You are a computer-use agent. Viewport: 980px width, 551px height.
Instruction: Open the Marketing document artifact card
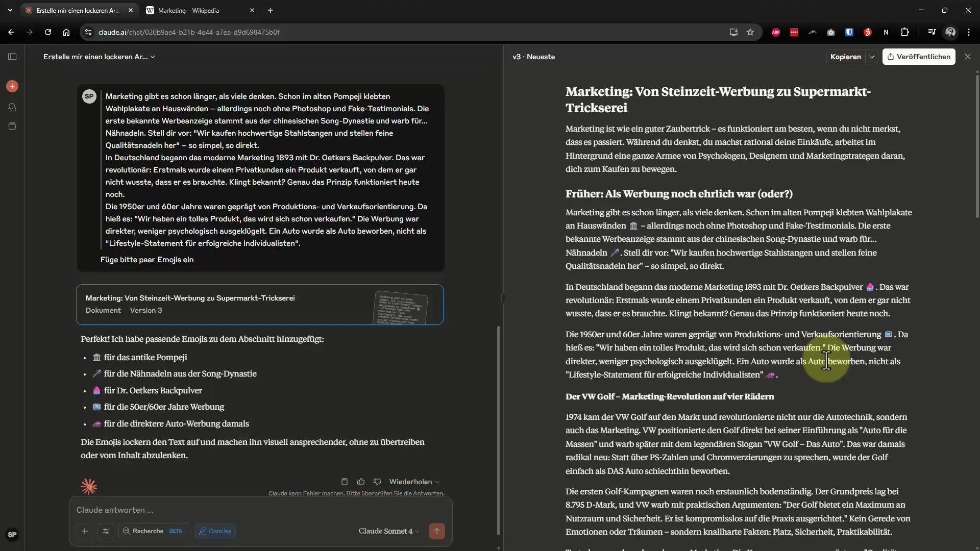pyautogui.click(x=260, y=305)
